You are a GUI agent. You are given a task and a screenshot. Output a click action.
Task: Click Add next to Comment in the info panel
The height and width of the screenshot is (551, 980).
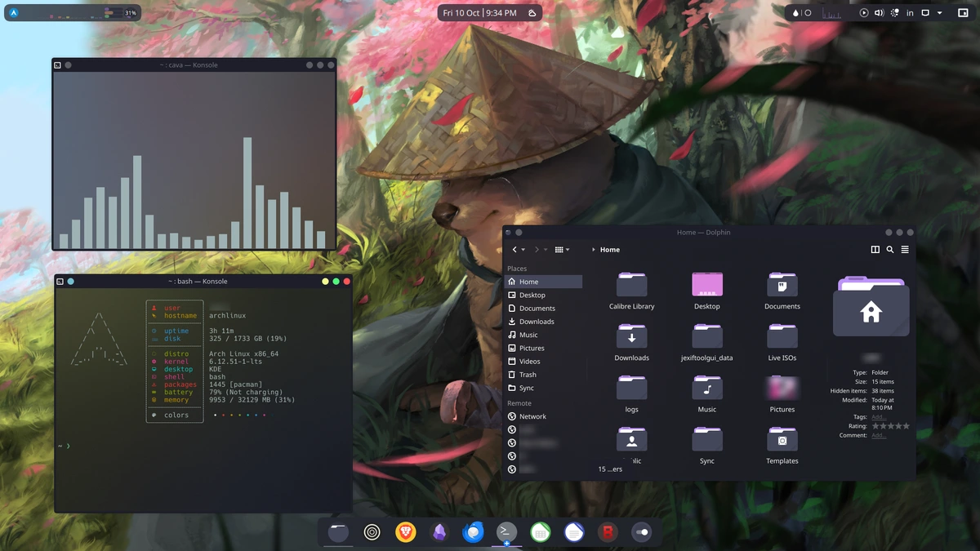[x=879, y=435]
